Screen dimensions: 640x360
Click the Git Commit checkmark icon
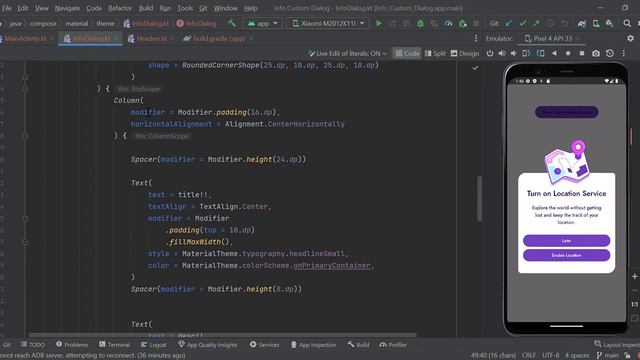pos(522,23)
